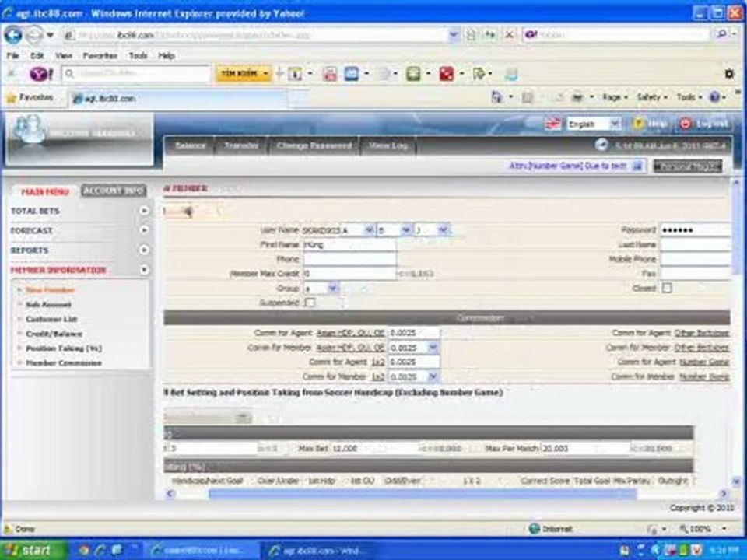Click the Favorites star icon
Screen dimensions: 747x560
click(x=11, y=98)
